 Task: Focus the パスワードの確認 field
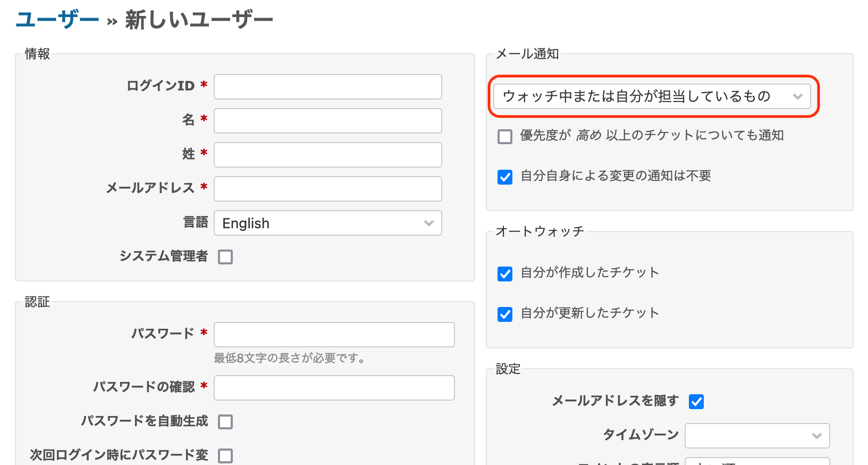[x=334, y=388]
